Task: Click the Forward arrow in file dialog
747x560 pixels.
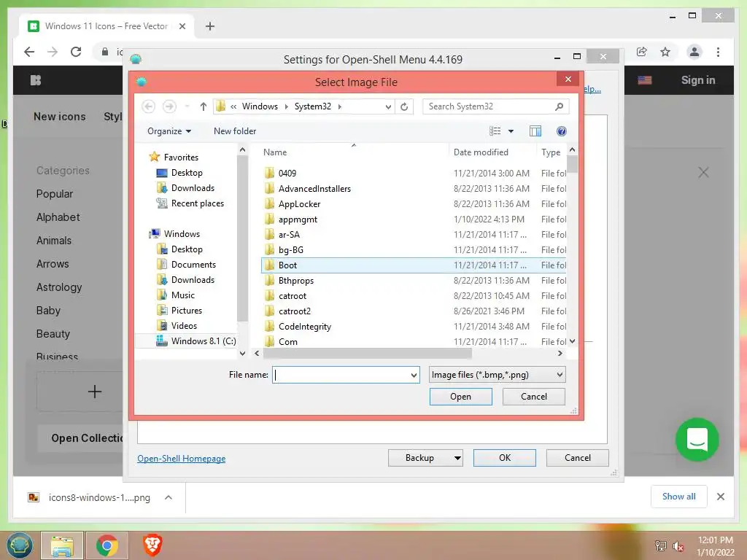Action: (x=169, y=106)
